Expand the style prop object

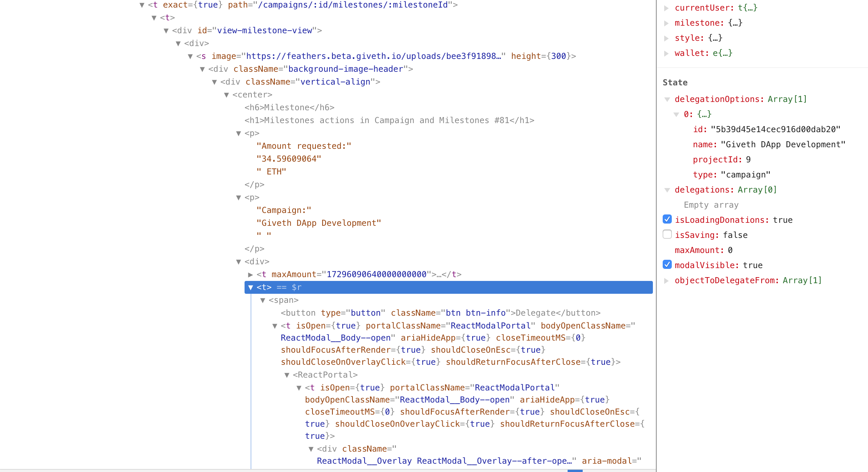coord(666,38)
